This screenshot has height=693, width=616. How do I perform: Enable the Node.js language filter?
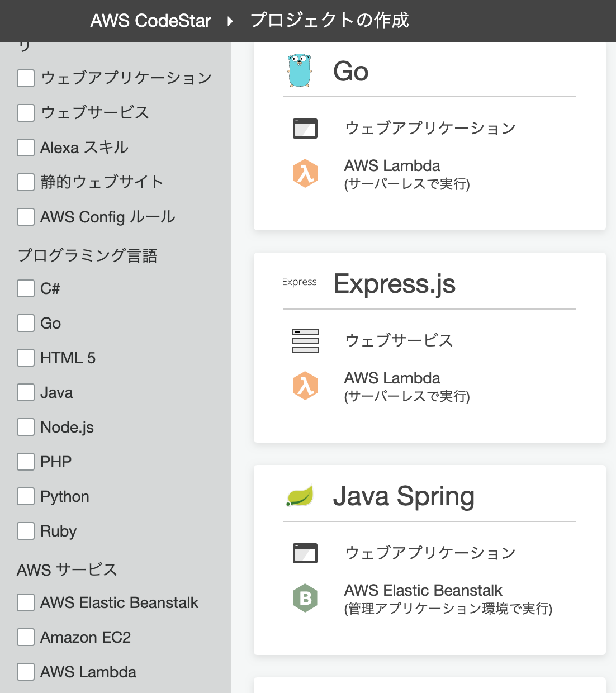[x=26, y=427]
